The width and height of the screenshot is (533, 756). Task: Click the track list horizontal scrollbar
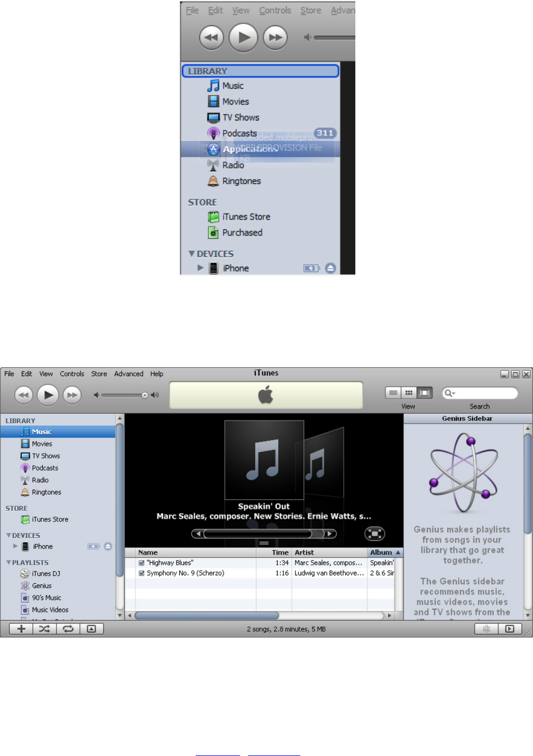tap(206, 615)
